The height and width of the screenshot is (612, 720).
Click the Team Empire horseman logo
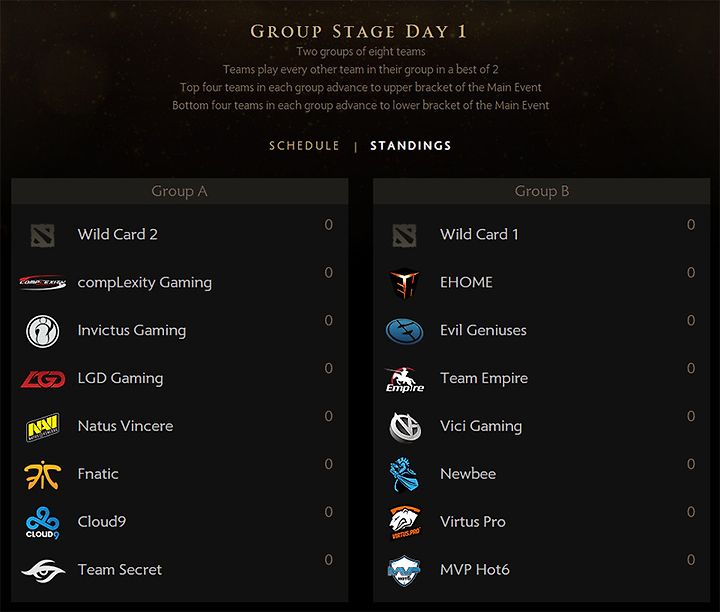tap(405, 379)
